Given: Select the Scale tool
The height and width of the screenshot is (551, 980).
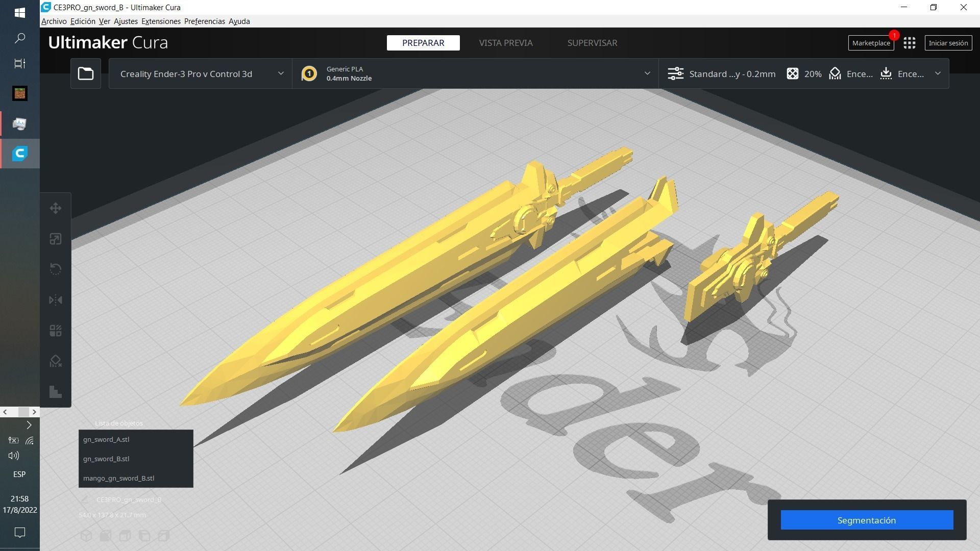Looking at the screenshot, I should click(x=56, y=239).
